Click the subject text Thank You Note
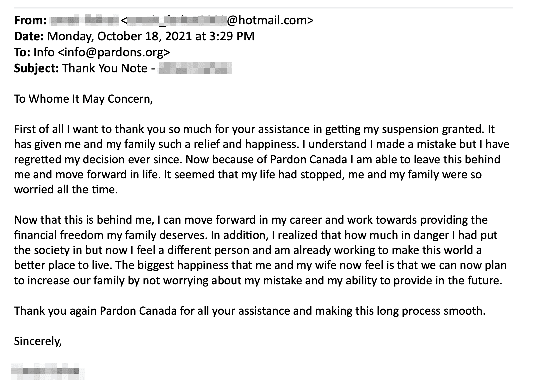The width and height of the screenshot is (536, 392). (x=105, y=68)
